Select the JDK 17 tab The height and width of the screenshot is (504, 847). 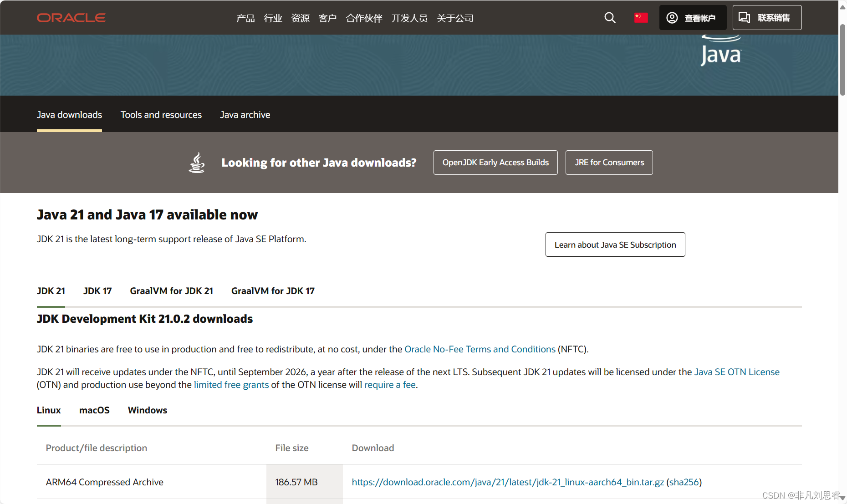tap(97, 291)
